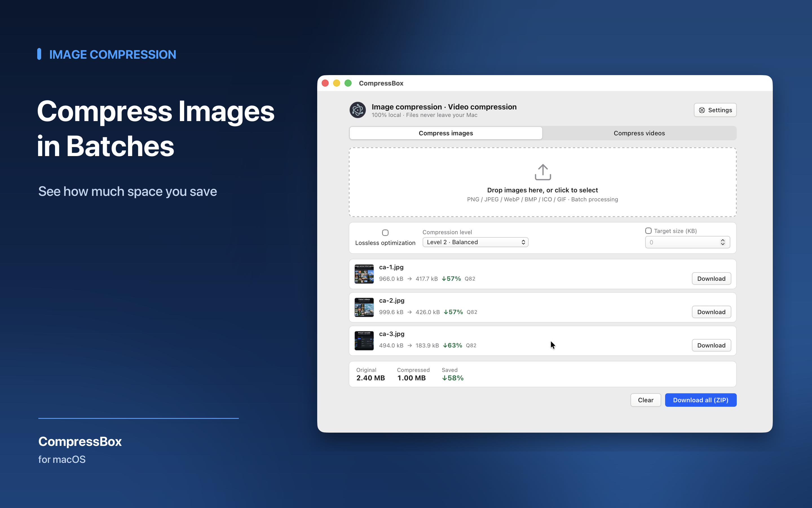Click the 417.7 kB size of ca-1.jpg
The image size is (812, 508).
coord(427,279)
